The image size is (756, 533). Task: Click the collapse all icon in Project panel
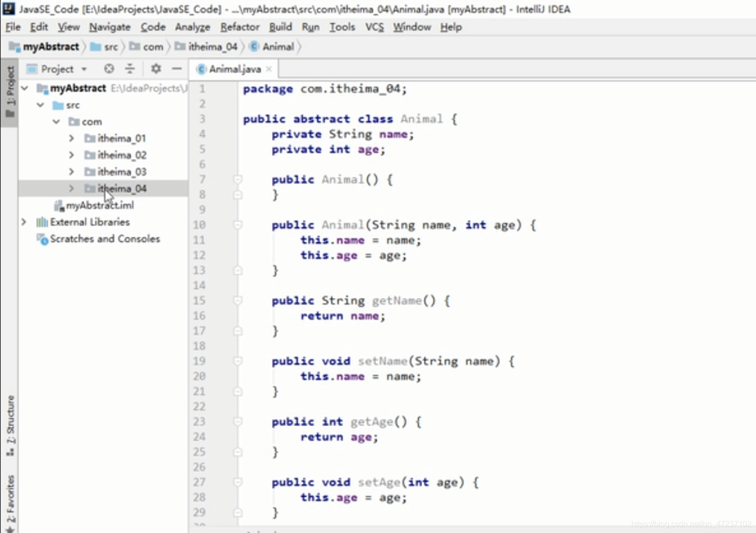(130, 69)
